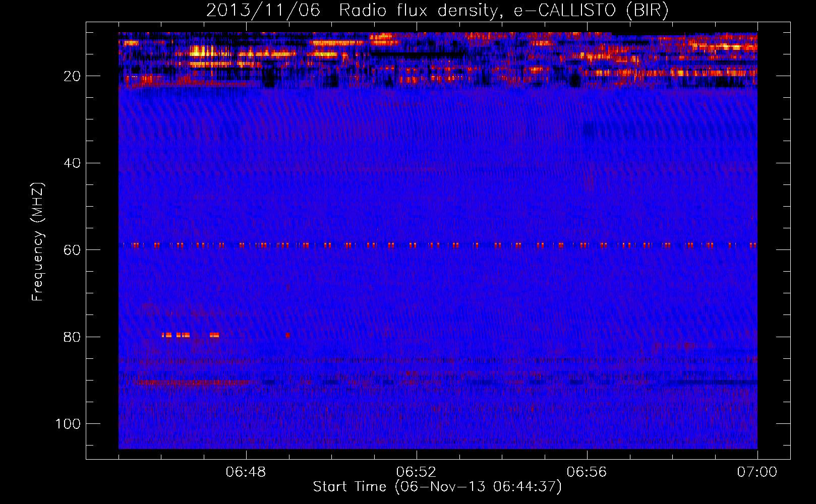816x504 pixels.
Task: Click the 20 MHz frequency tick label
Action: [73, 76]
